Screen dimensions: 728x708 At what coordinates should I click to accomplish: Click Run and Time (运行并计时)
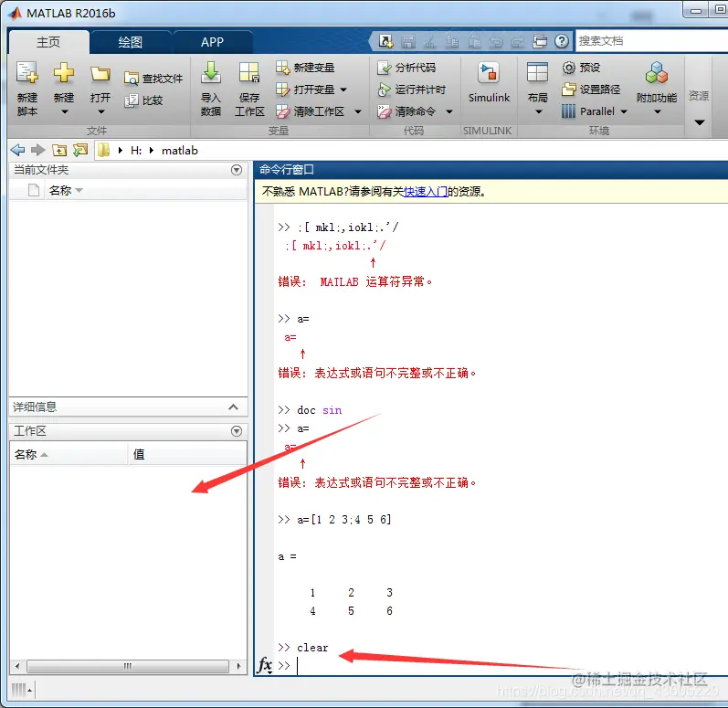click(411, 90)
